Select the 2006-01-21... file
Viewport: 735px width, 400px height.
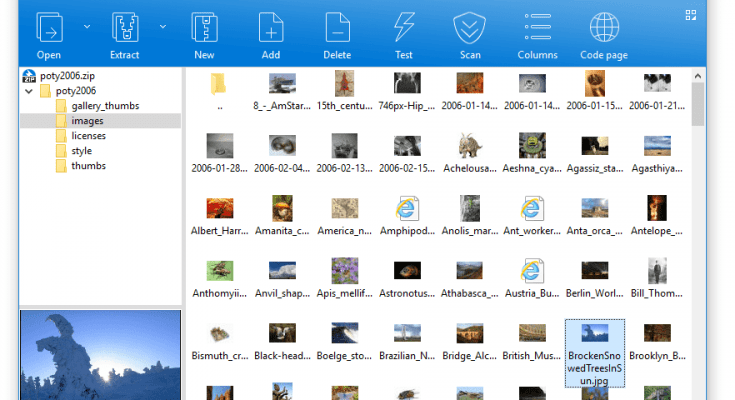657,91
